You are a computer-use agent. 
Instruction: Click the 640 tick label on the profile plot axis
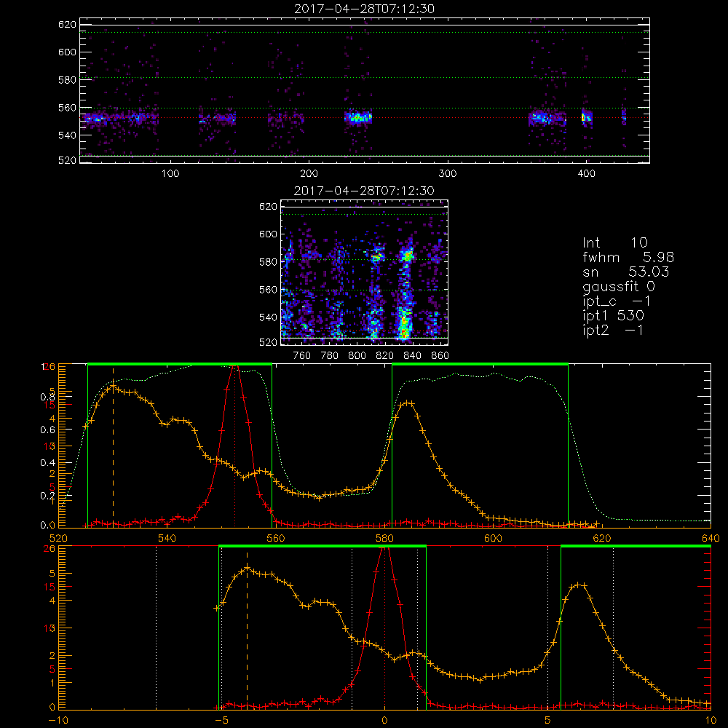[711, 539]
